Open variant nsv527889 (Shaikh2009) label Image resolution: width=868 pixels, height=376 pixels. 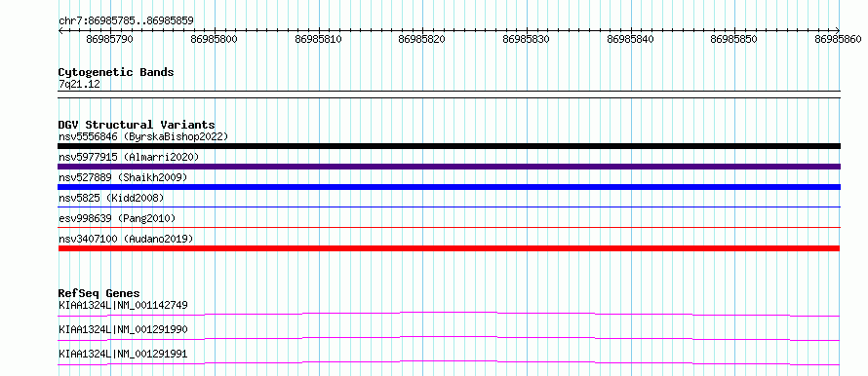[x=123, y=177]
